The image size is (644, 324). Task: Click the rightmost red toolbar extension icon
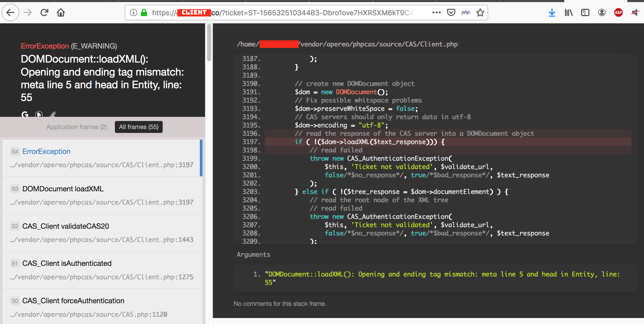tap(635, 12)
